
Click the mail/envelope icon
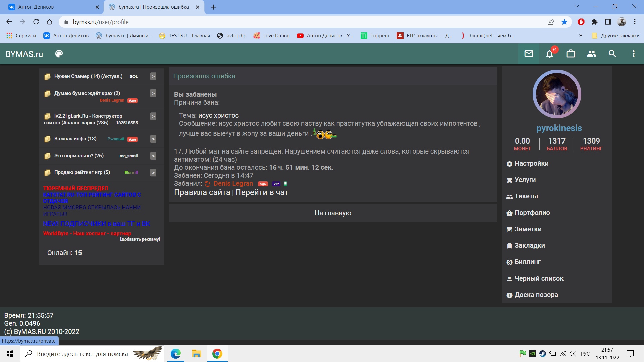click(x=529, y=54)
